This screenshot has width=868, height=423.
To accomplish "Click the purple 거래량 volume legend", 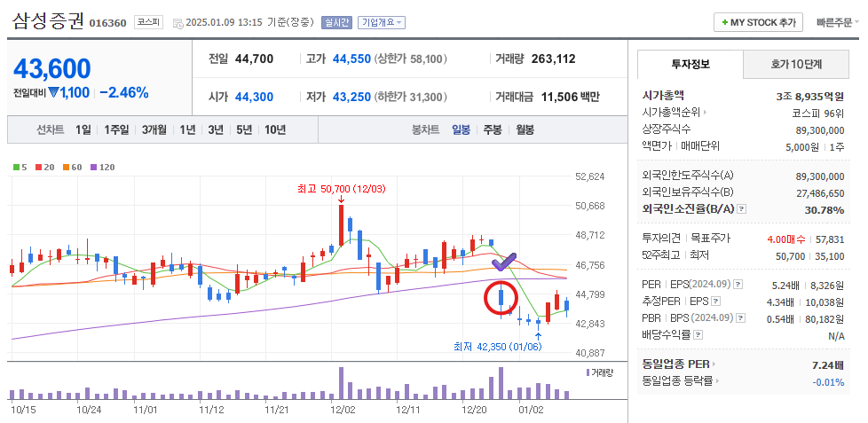I will coord(599,372).
